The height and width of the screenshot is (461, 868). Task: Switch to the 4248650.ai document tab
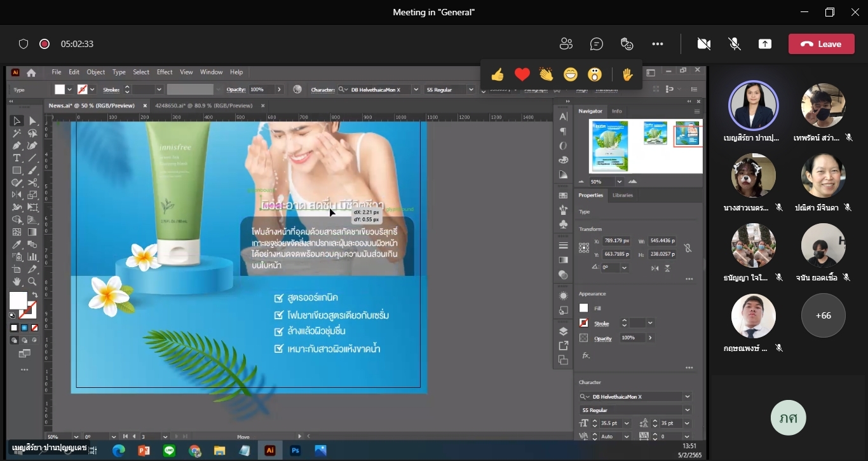(203, 106)
